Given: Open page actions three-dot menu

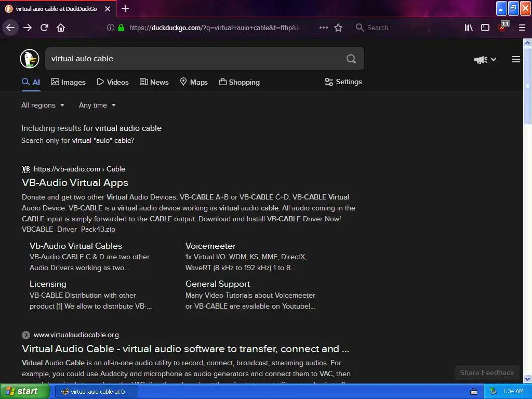Looking at the screenshot, I should (323, 28).
